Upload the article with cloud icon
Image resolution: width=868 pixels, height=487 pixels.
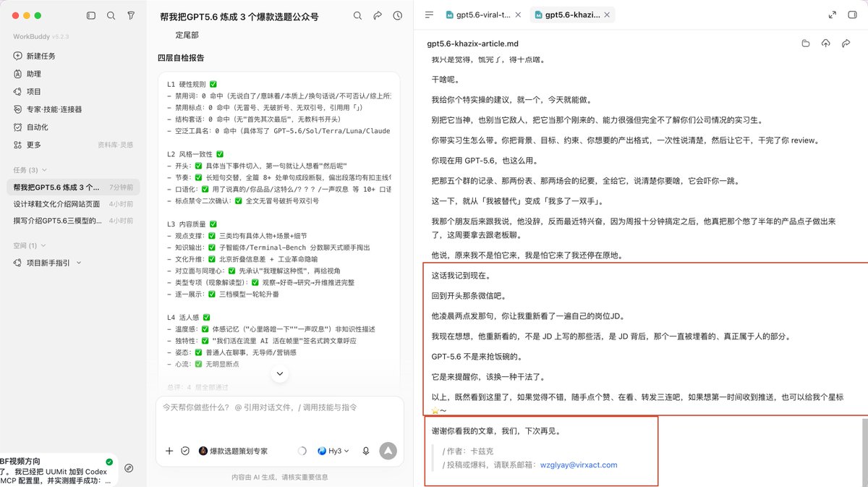pyautogui.click(x=826, y=43)
